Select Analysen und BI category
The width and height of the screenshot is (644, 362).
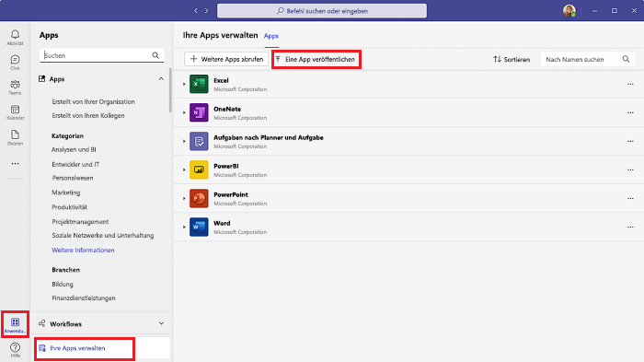[x=74, y=150]
